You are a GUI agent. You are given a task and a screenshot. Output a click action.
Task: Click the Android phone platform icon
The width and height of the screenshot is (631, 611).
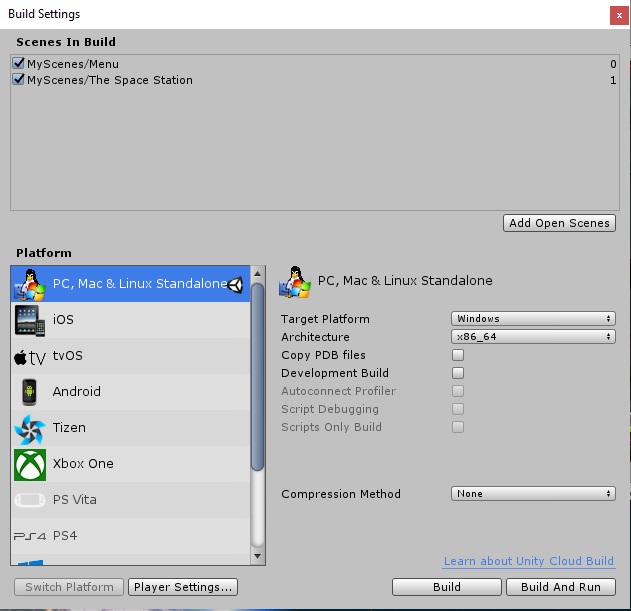(x=29, y=392)
